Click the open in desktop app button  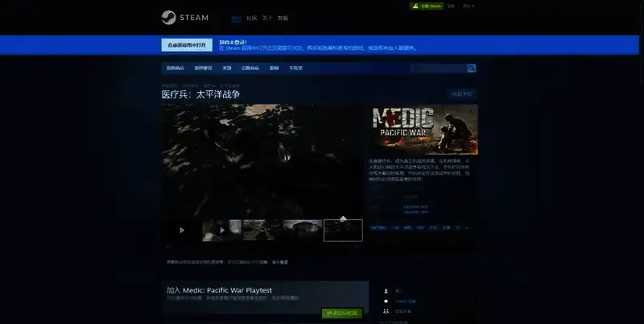click(x=187, y=45)
